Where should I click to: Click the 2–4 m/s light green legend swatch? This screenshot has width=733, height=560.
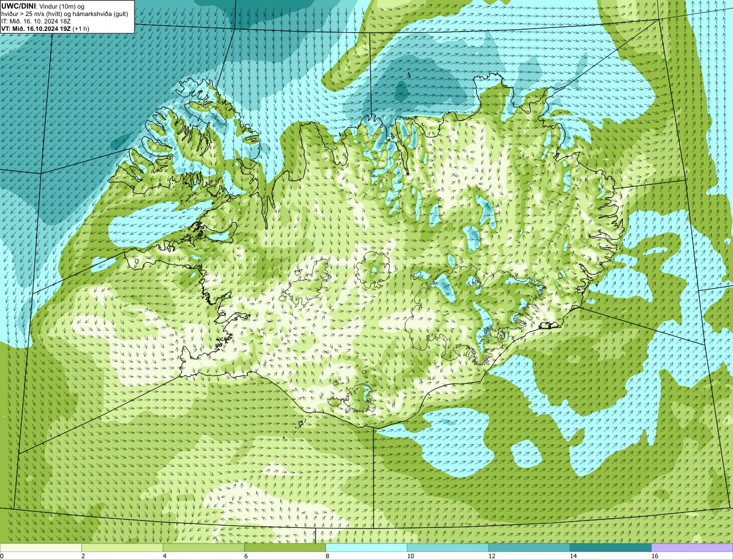coord(122,547)
